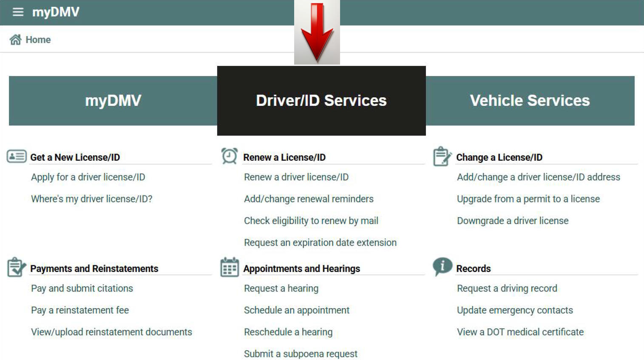
Task: Open Submit a subpoena request
Action: click(300, 354)
